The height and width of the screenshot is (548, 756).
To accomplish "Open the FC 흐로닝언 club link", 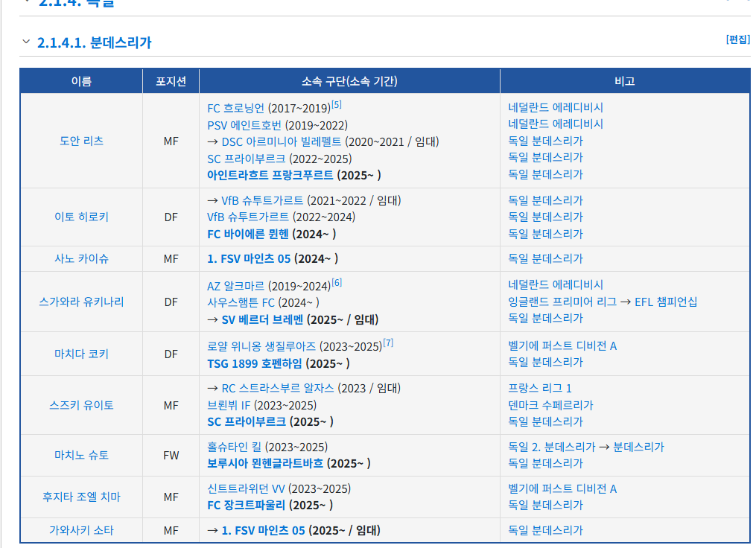I will pyautogui.click(x=236, y=108).
